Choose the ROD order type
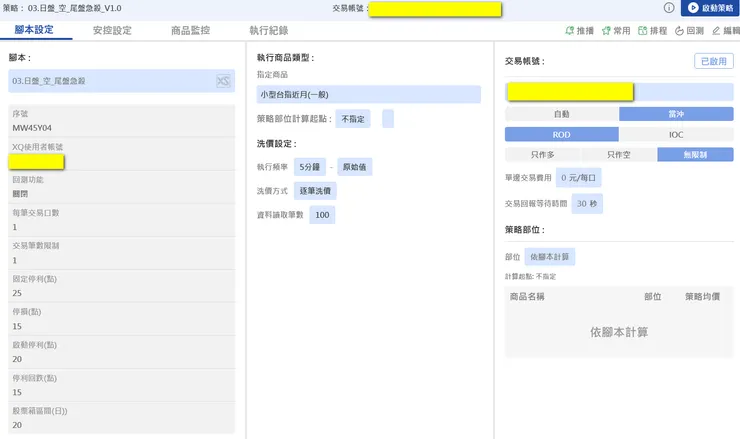Viewport: 740px width, 439px height. 562,135
